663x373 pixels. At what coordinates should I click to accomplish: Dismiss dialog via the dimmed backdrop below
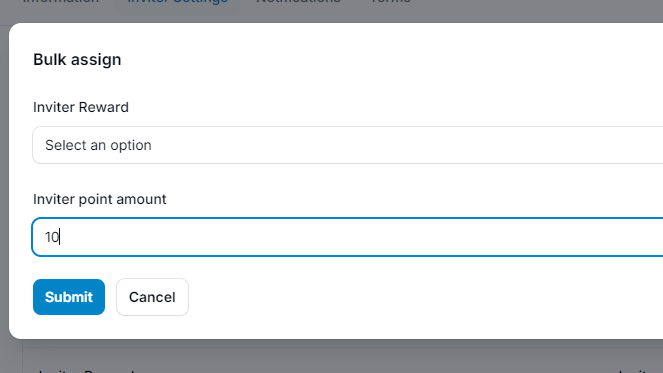pyautogui.click(x=338, y=355)
